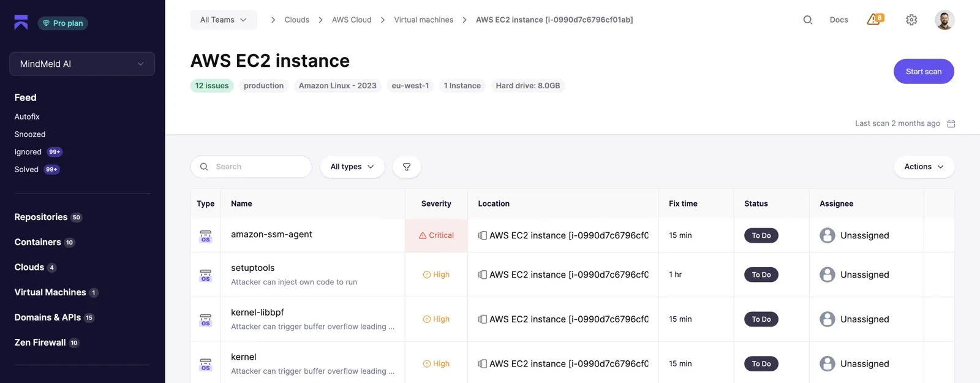The width and height of the screenshot is (980, 383).
Task: Click the OS type icon for setuptools
Action: [x=206, y=275]
